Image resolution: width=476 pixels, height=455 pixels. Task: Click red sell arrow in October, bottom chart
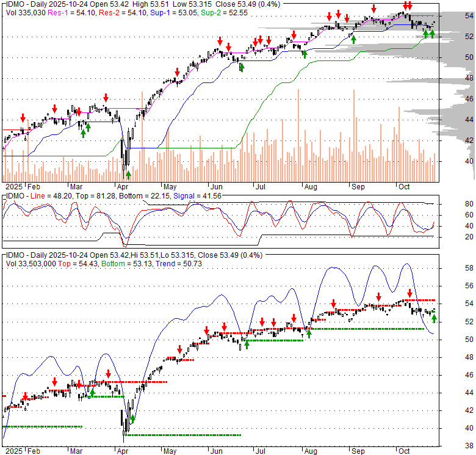pyautogui.click(x=409, y=293)
